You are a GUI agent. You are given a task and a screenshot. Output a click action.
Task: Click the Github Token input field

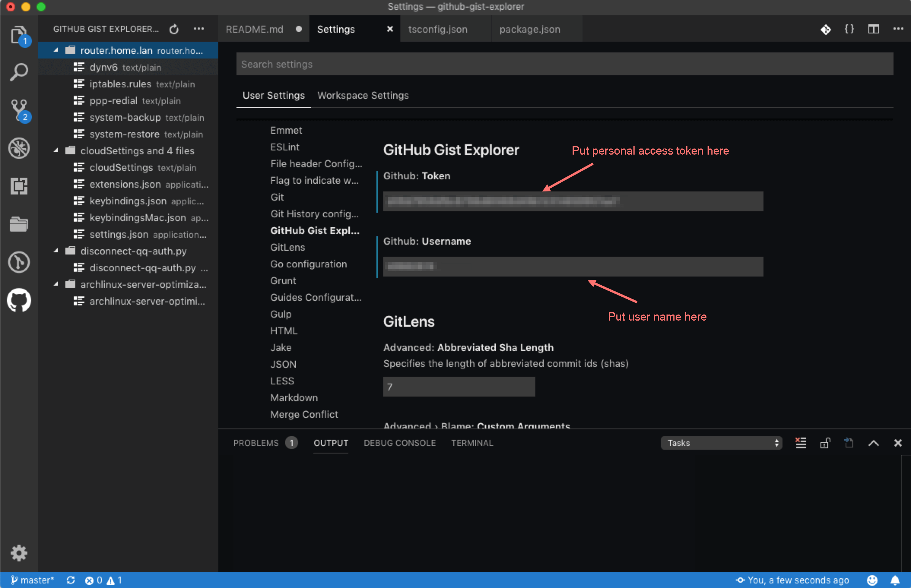(574, 201)
